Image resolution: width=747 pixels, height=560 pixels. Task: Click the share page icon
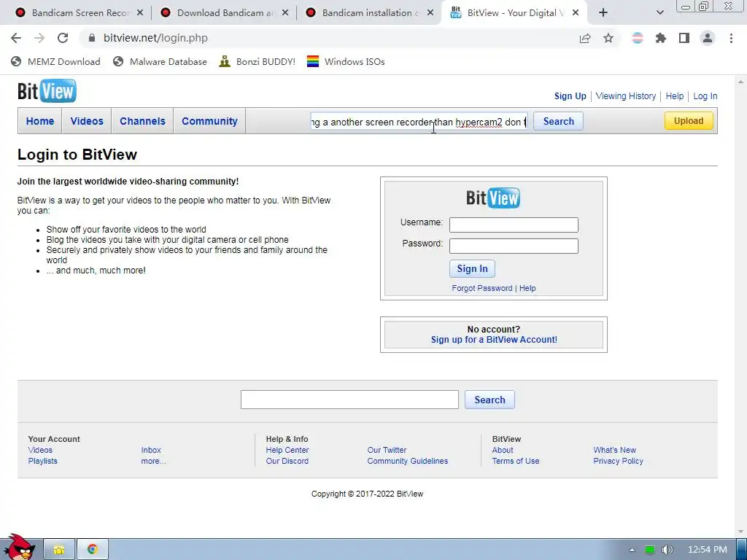click(585, 38)
